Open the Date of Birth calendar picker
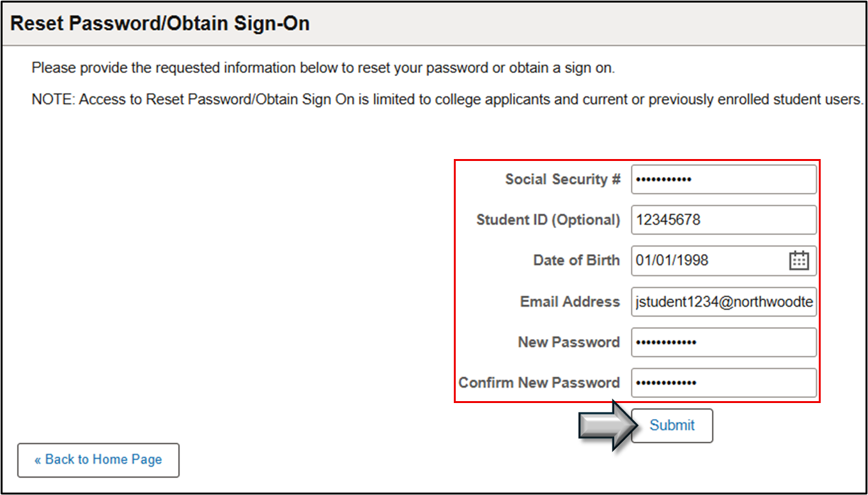Viewport: 868px width, 495px height. point(799,261)
